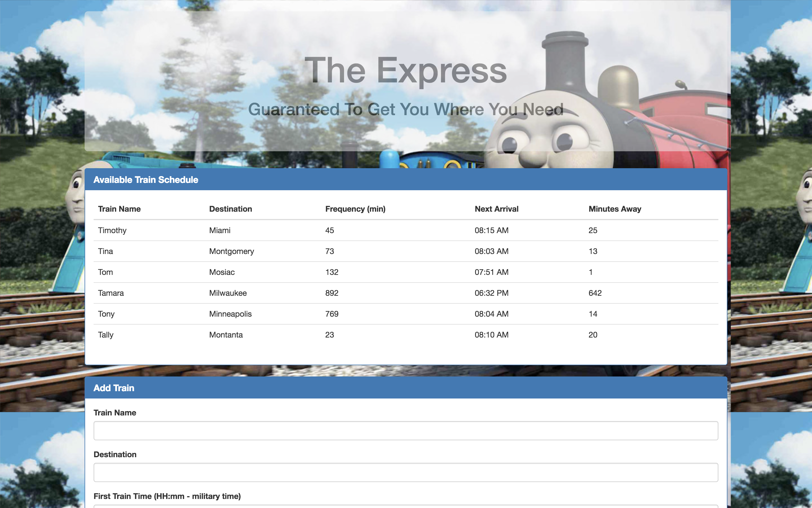Select the Tina train name cell

click(x=105, y=251)
